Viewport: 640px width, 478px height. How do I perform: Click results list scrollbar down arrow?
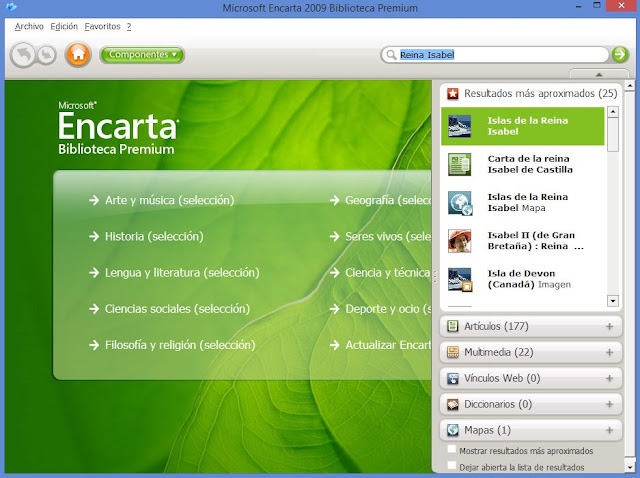click(x=613, y=301)
